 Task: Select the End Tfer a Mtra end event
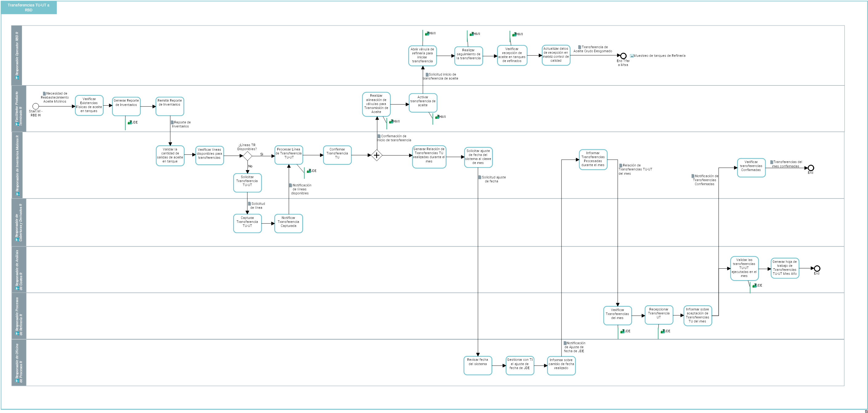[624, 56]
